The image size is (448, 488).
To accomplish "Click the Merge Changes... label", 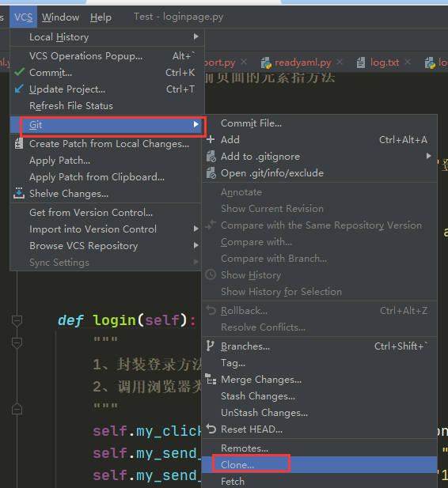I will pyautogui.click(x=261, y=380).
